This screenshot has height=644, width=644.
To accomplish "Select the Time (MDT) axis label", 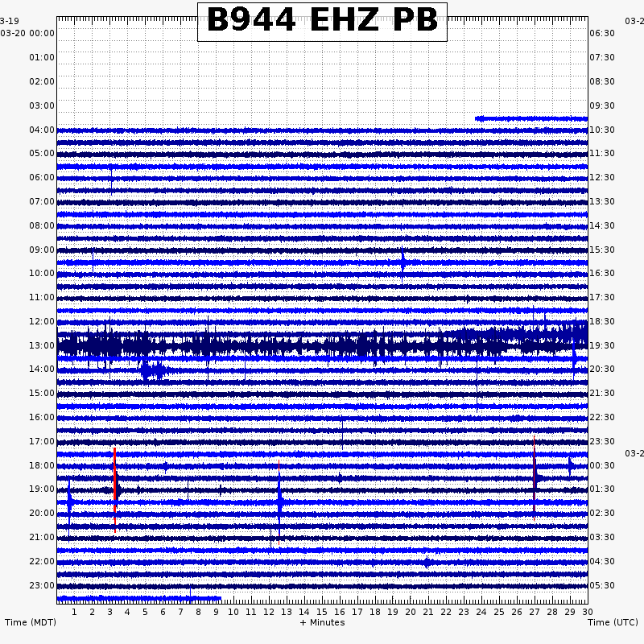I will tap(31, 622).
